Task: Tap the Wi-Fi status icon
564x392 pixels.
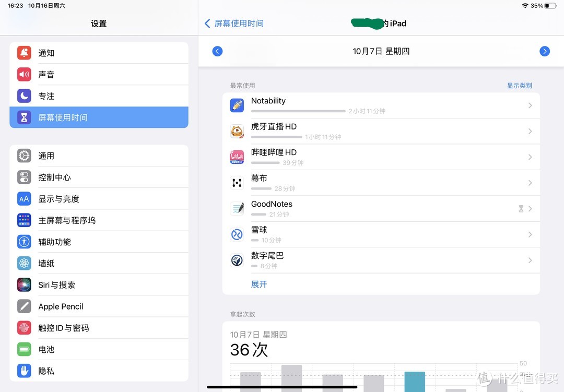Action: (x=525, y=6)
